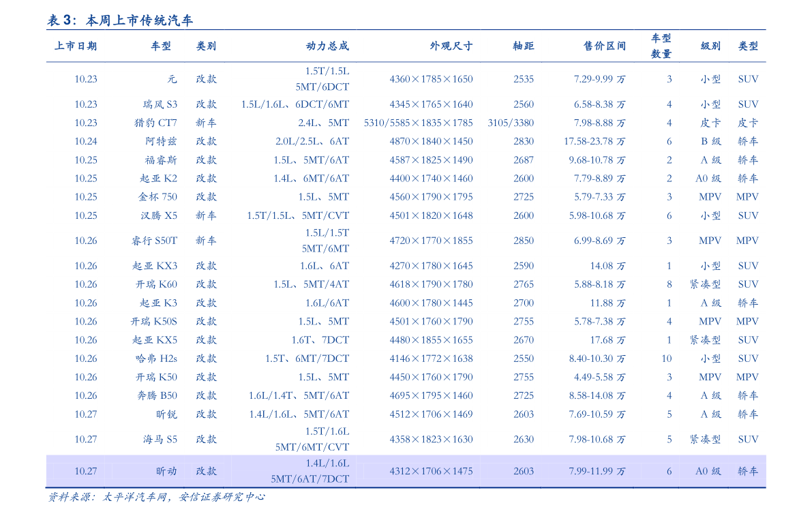Click dimensions 4720×1770×1855

(x=432, y=241)
